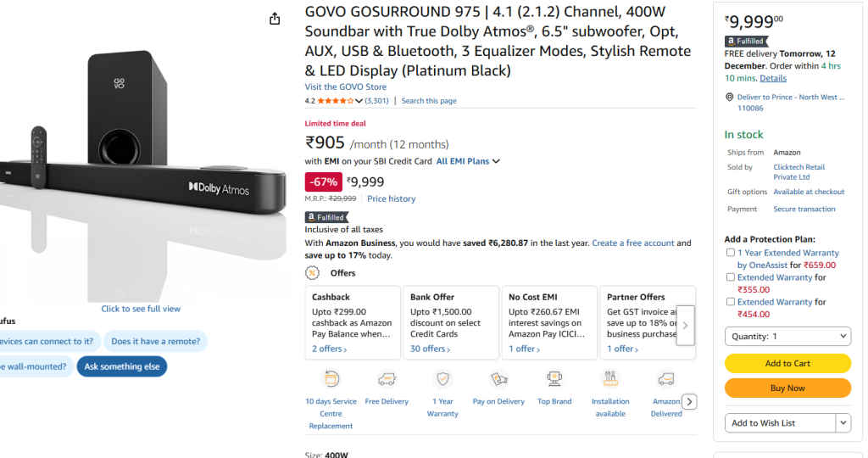Click the 10 days Service Centre Replacement icon
The image size is (868, 458).
(x=332, y=378)
